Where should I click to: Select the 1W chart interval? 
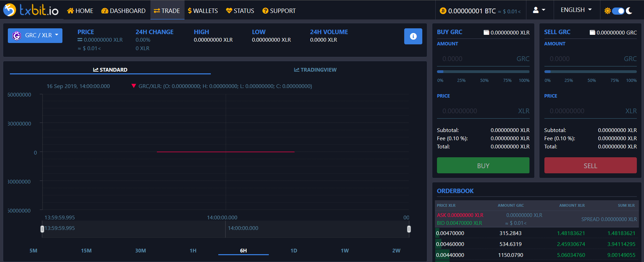(345, 250)
